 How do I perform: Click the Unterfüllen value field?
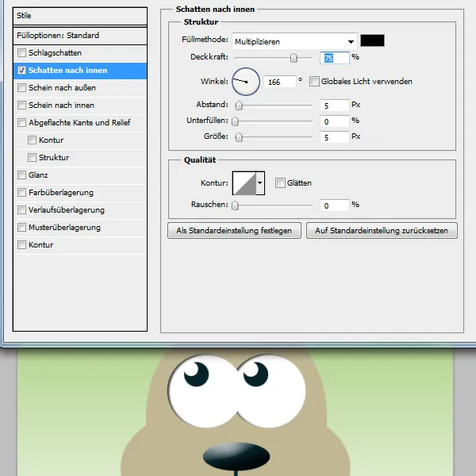tap(335, 121)
